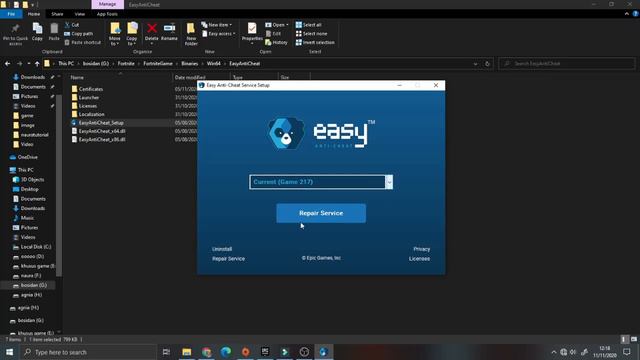Open the address bar history dropdown
640x360 pixels.
[475, 64]
